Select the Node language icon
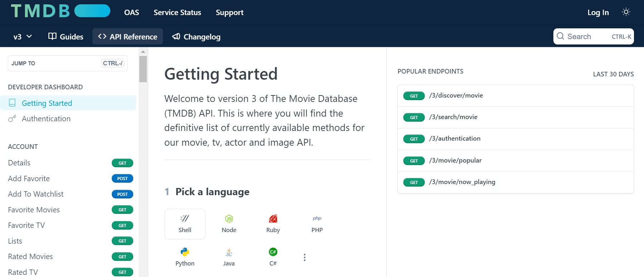The height and width of the screenshot is (277, 644). click(x=229, y=224)
